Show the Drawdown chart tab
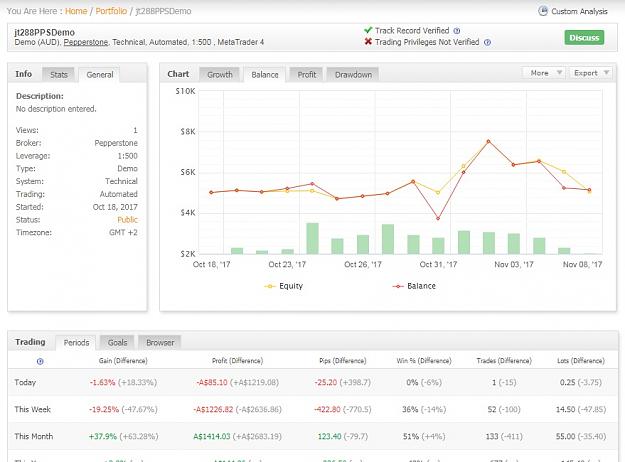Image resolution: width=625 pixels, height=462 pixels. (353, 75)
